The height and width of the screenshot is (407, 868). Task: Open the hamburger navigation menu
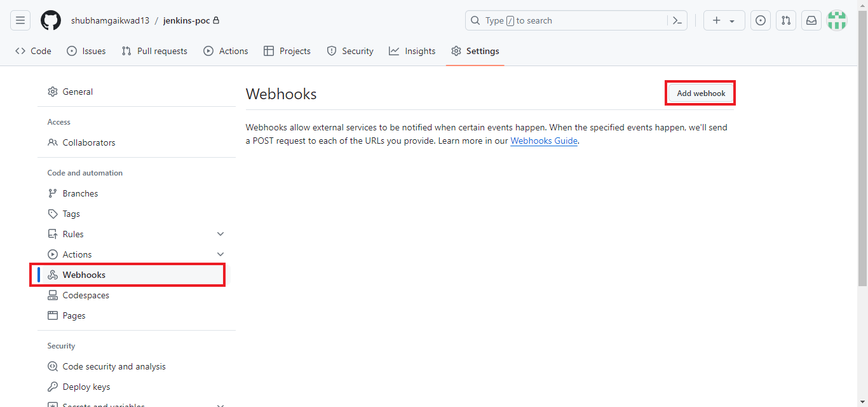click(x=20, y=20)
